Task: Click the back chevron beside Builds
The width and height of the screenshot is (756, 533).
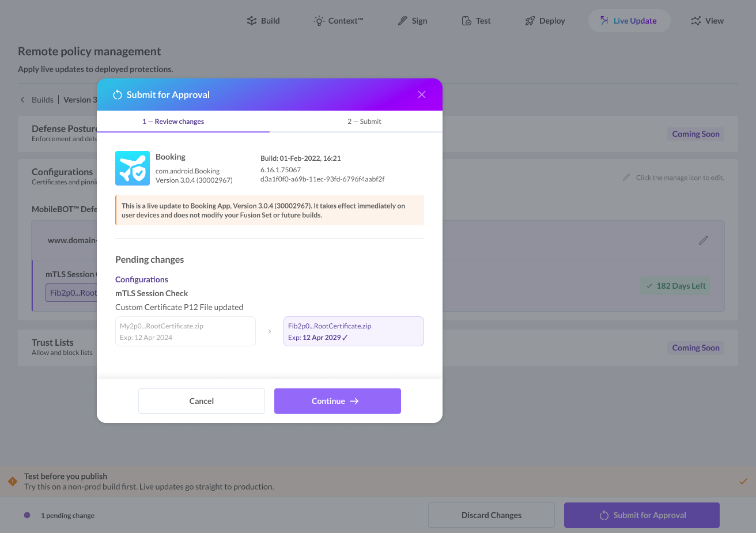Action: [x=22, y=100]
